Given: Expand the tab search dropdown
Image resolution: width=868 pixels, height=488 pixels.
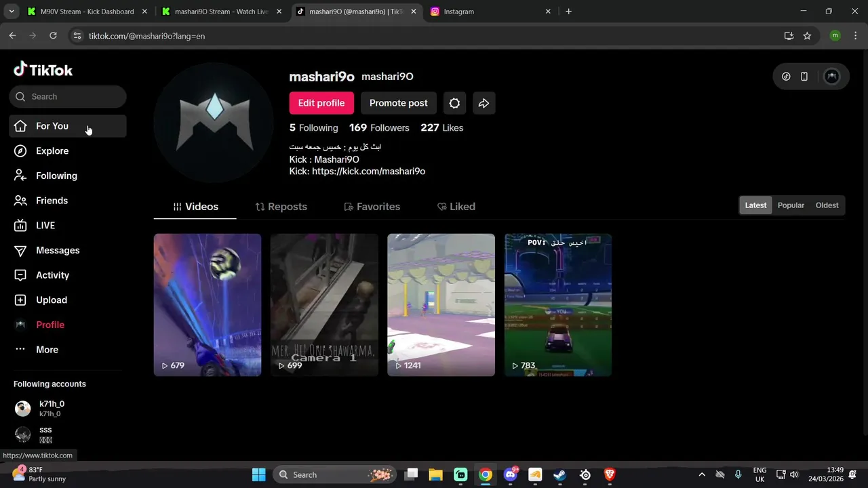Looking at the screenshot, I should tap(11, 12).
